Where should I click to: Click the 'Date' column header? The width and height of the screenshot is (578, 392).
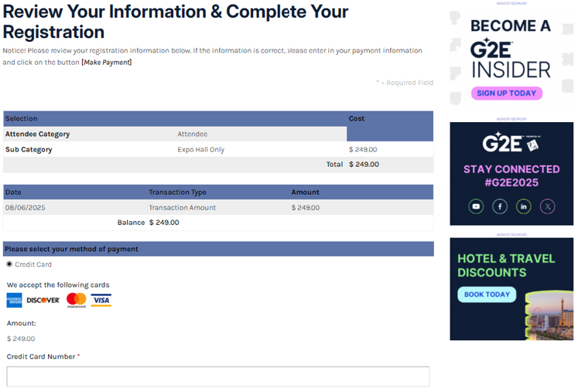[13, 193]
